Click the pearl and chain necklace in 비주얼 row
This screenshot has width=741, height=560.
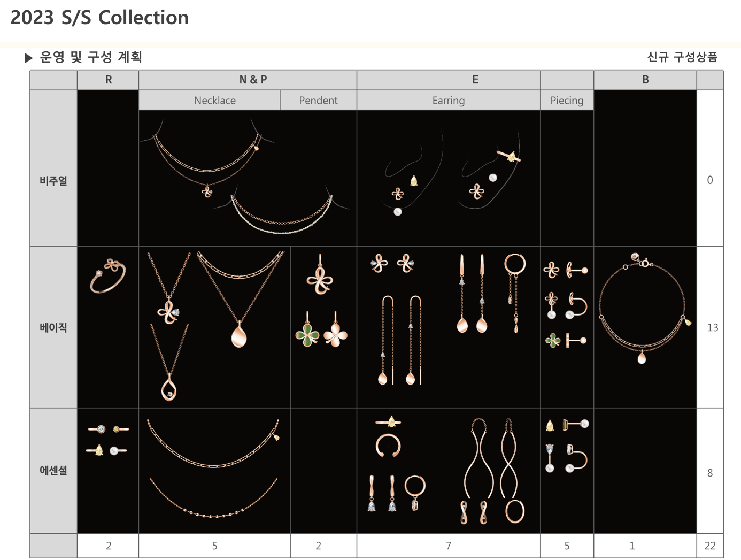point(281,211)
